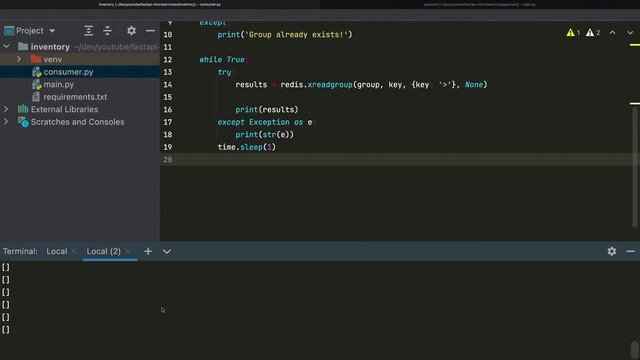
Task: Click the Project tool window icon
Action: point(9,31)
